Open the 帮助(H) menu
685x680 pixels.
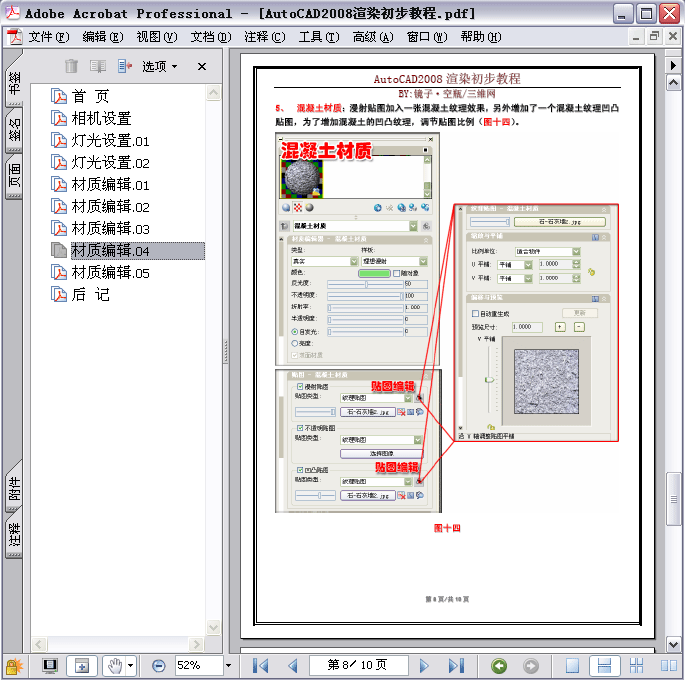click(481, 37)
